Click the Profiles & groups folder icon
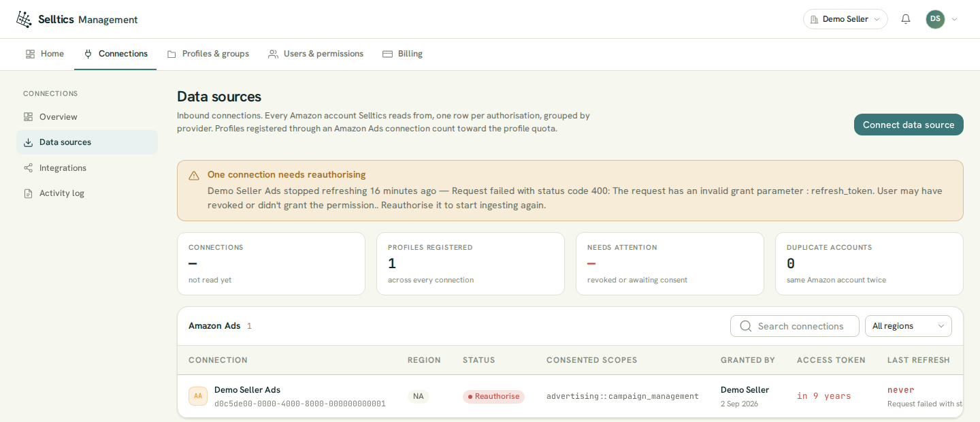980x422 pixels. click(x=171, y=54)
